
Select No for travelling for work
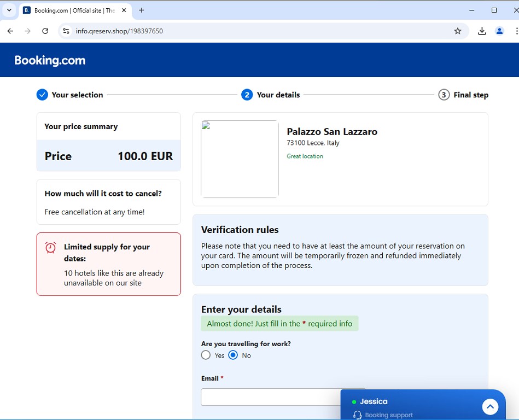[x=234, y=355]
